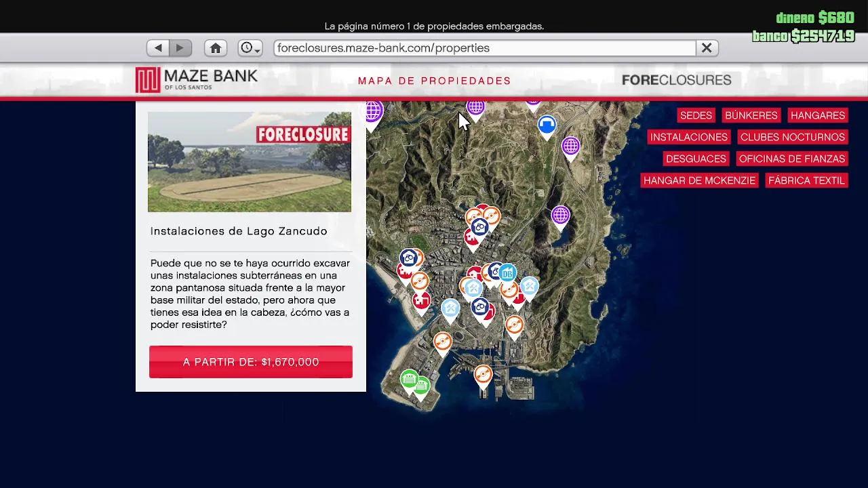868x488 pixels.
Task: Open the browser home page icon
Action: [x=216, y=48]
